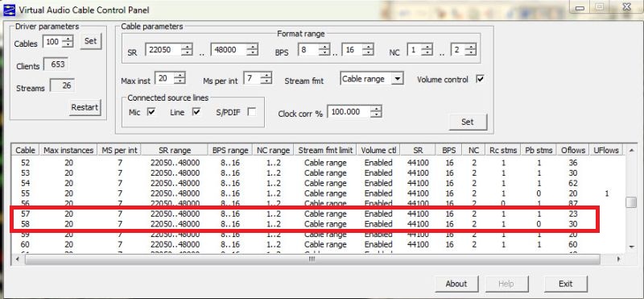Sort by the BPS range column header

[230, 150]
